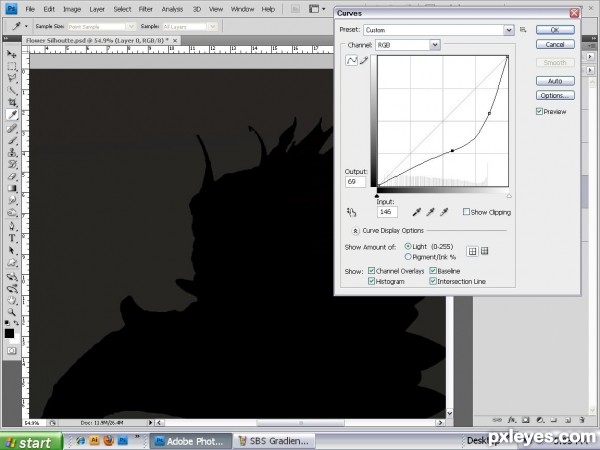600x450 pixels.
Task: Click the Auto button in Curves
Action: coord(555,81)
